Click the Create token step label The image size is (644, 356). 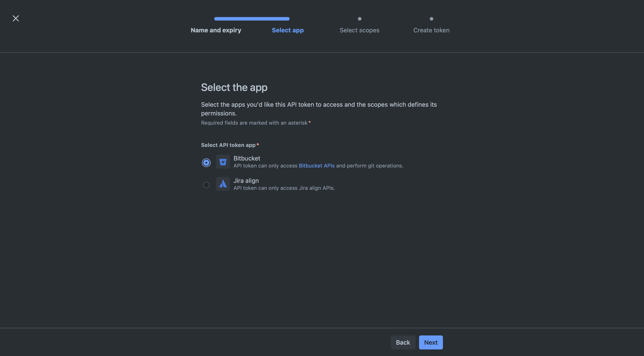pos(431,30)
